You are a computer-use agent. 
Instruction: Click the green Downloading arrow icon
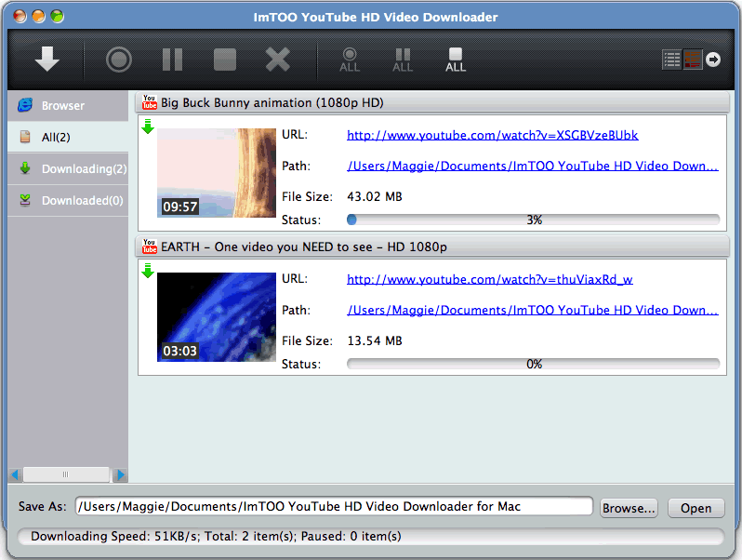coord(25,168)
